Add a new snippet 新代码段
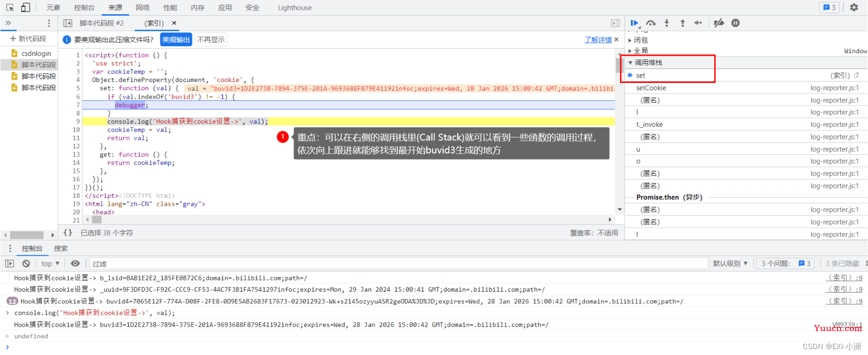This screenshot has height=355, width=868. [28, 39]
